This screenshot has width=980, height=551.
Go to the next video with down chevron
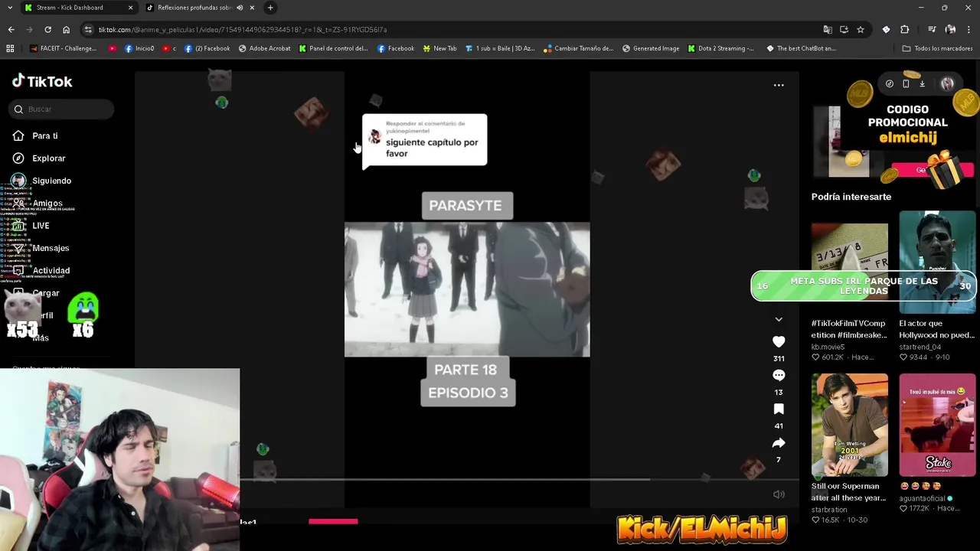pyautogui.click(x=779, y=319)
